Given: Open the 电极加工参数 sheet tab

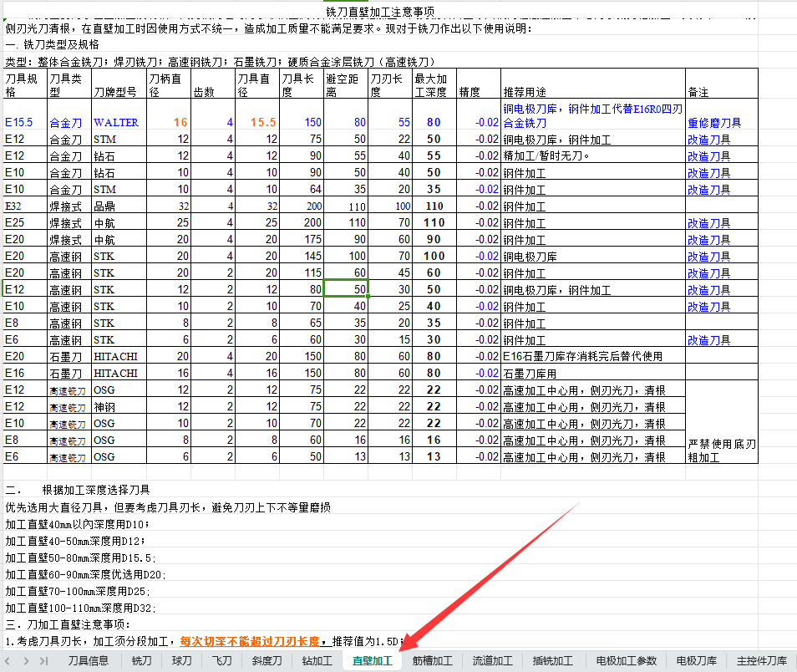Looking at the screenshot, I should click(x=627, y=661).
